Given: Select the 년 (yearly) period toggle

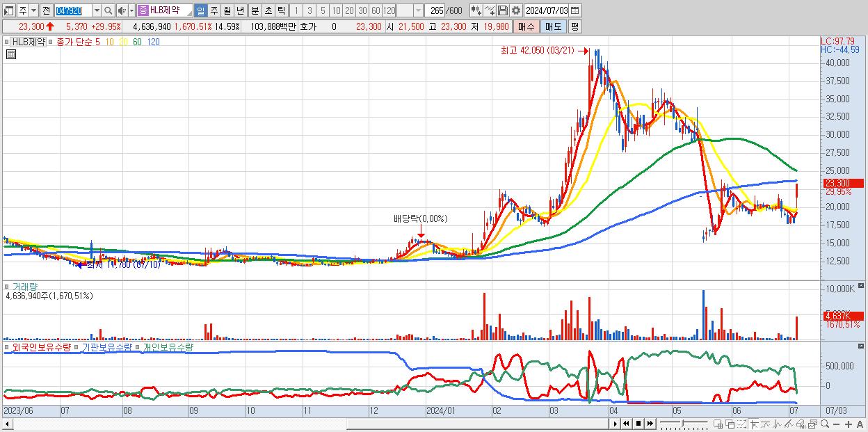Looking at the screenshot, I should click(x=240, y=10).
